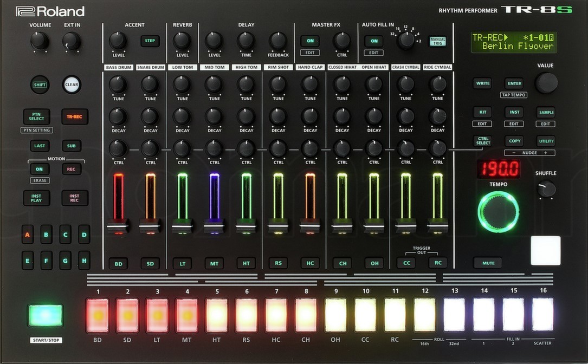The width and height of the screenshot is (588, 364).
Task: Click the green START/STOP button
Action: 46,315
